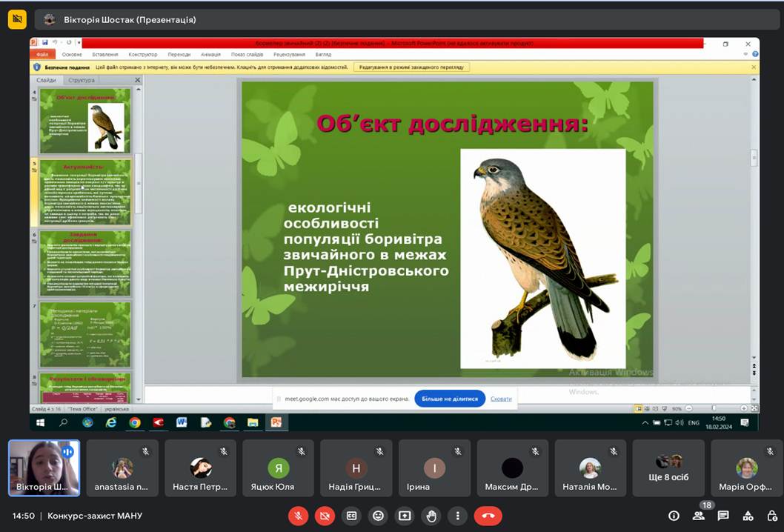The height and width of the screenshot is (532, 784).
Task: Click the present screen icon in Meet
Action: tap(405, 515)
